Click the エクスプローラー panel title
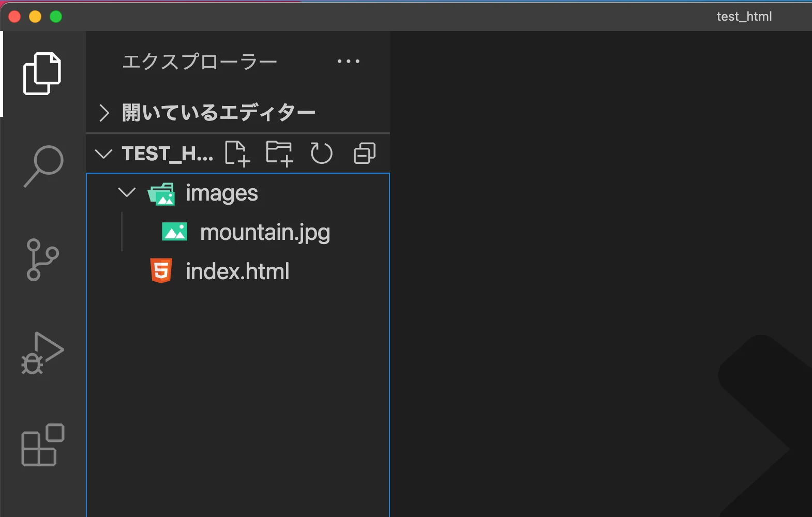Screen dimensions: 812x517 click(x=200, y=62)
